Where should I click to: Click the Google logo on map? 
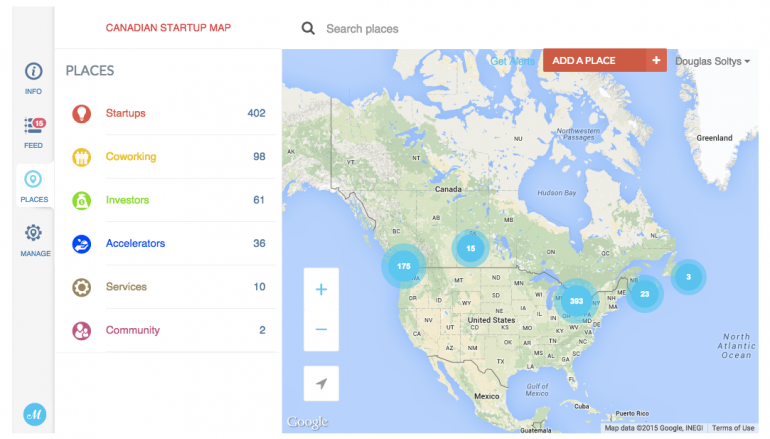[x=307, y=422]
